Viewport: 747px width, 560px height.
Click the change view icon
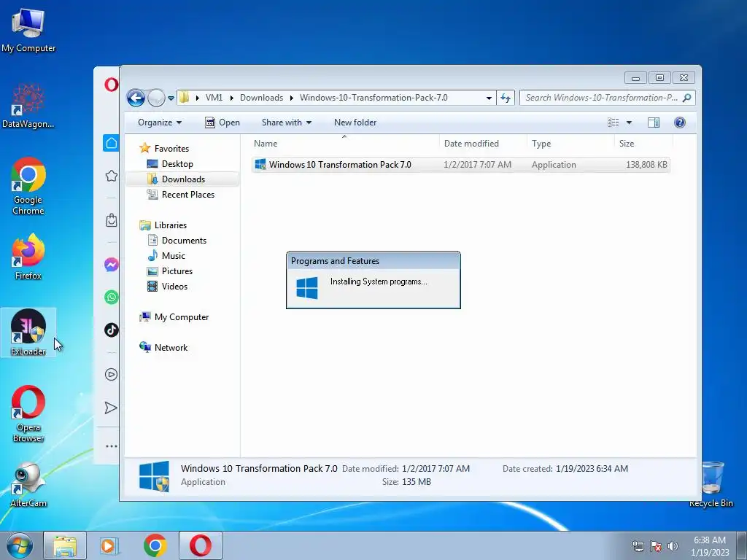tap(613, 122)
